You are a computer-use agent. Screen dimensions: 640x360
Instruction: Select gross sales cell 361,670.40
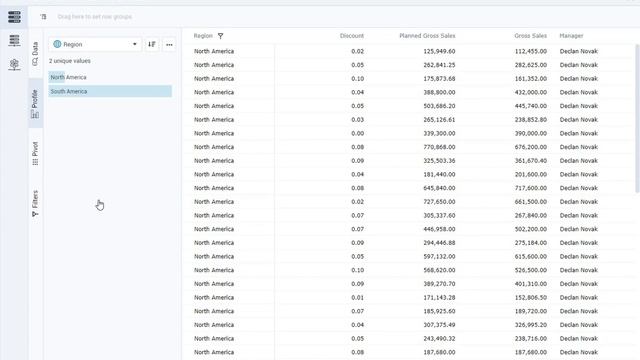[531, 161]
